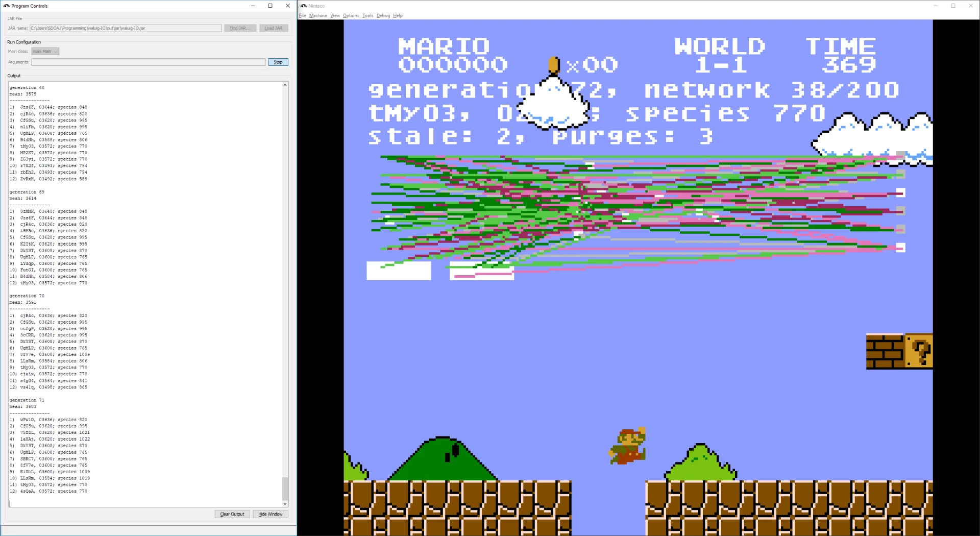Open the File menu in Nintaco
980x536 pixels.
(302, 16)
